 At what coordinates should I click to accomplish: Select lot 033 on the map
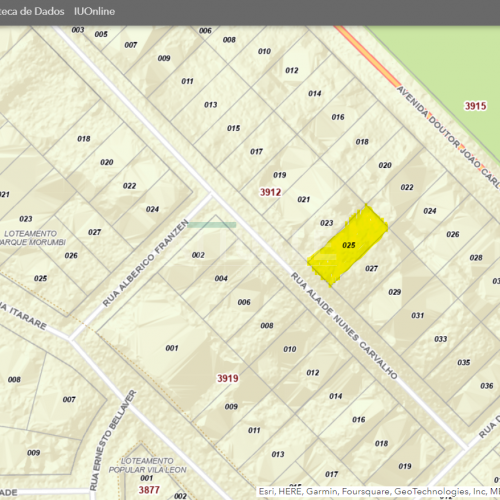[x=440, y=339]
